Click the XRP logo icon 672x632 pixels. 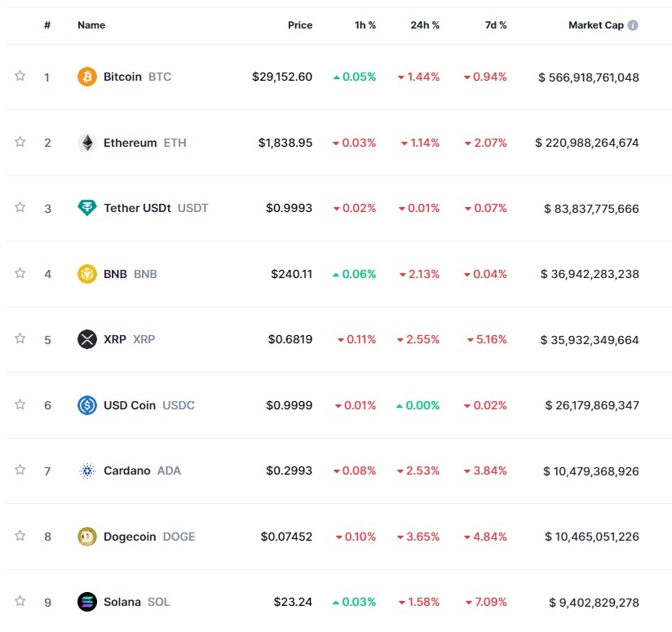[x=86, y=339]
